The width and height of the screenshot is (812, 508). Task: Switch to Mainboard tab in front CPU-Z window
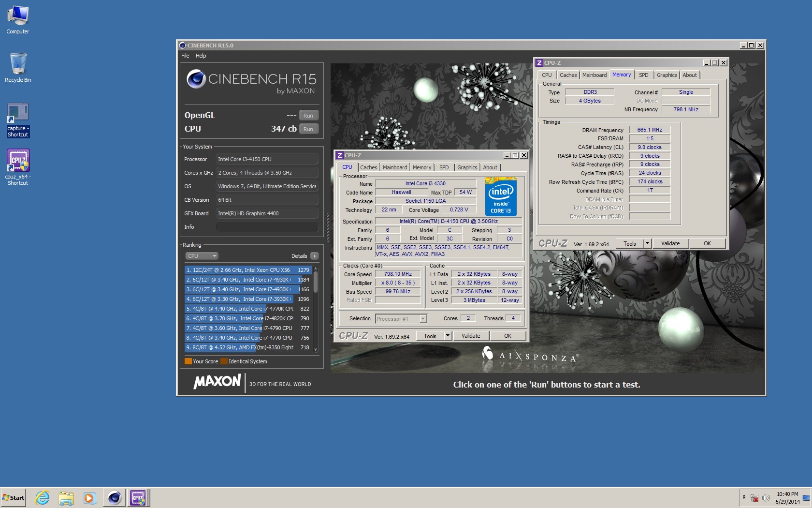395,167
